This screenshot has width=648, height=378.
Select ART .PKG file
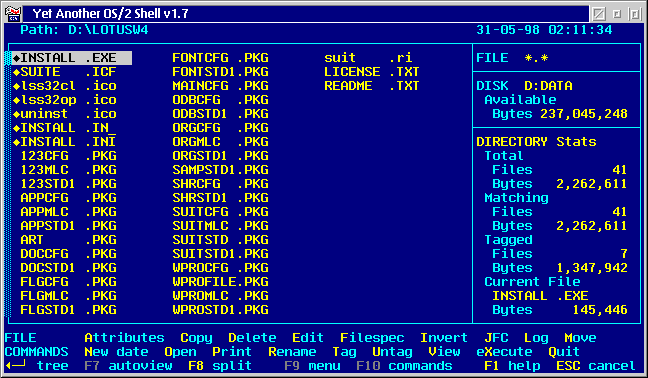pyautogui.click(x=68, y=240)
